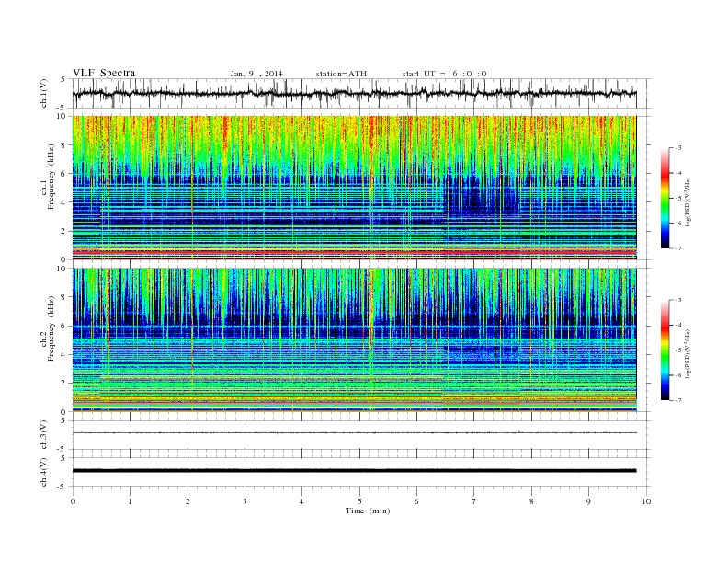Click time axis tick label "1"
The height and width of the screenshot is (563, 728).
(130, 501)
